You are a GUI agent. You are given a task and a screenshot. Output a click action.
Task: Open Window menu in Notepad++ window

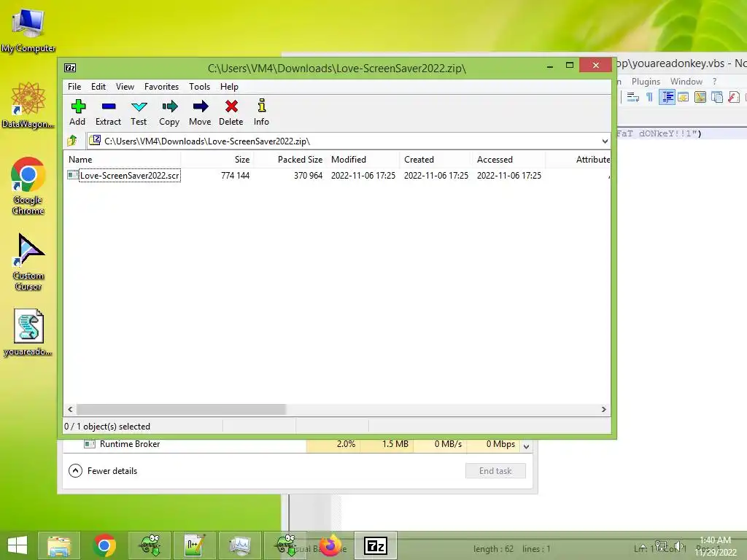click(686, 82)
